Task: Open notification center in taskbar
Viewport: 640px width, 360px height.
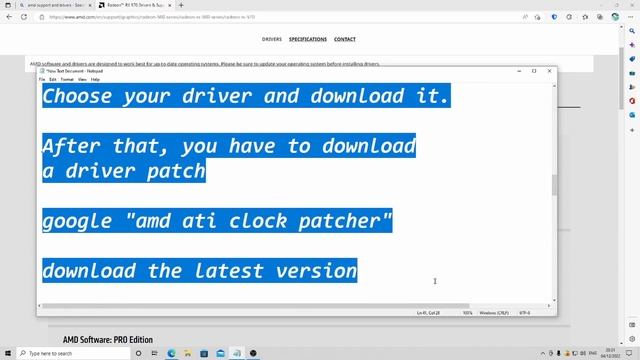Action: pos(629,353)
